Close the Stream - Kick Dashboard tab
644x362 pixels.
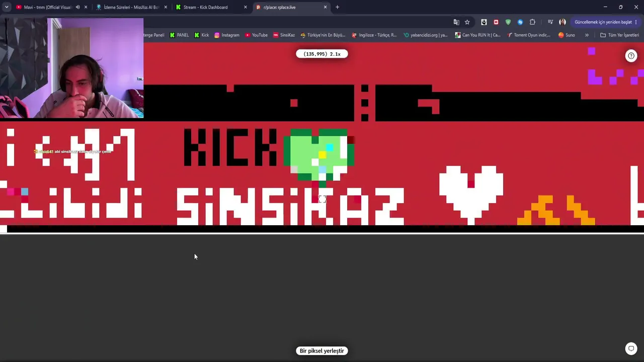click(x=246, y=7)
